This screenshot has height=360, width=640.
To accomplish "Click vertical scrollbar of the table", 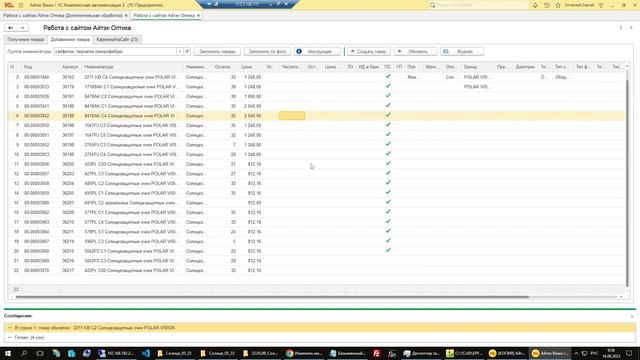I will (x=627, y=183).
